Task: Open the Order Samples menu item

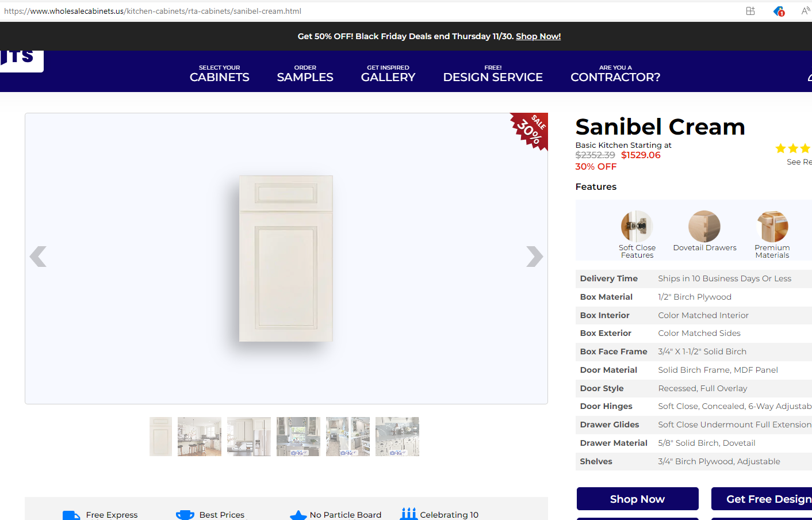Action: [305, 74]
